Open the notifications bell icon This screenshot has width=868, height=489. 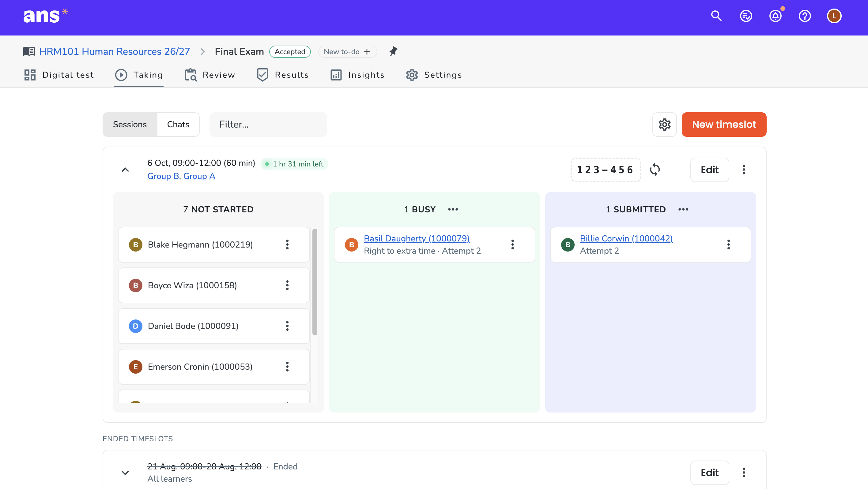pos(775,16)
